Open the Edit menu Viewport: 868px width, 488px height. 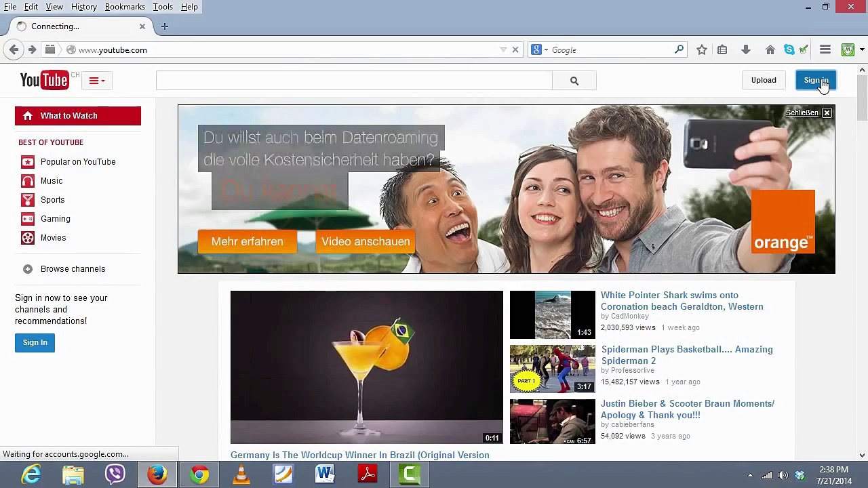click(31, 7)
